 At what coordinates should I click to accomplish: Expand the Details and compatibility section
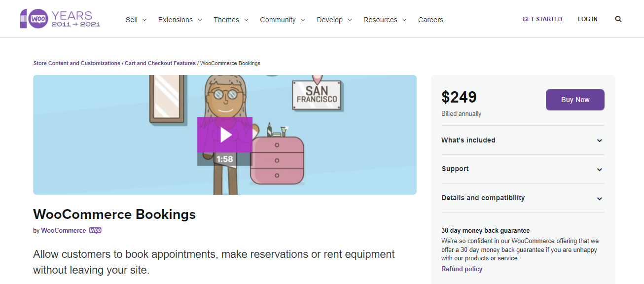tap(523, 198)
